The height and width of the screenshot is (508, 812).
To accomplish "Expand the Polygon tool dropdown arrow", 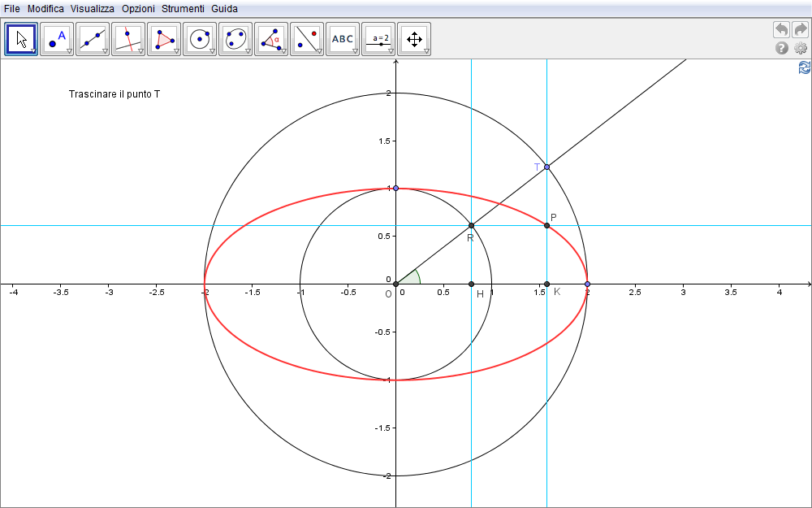I will (176, 51).
